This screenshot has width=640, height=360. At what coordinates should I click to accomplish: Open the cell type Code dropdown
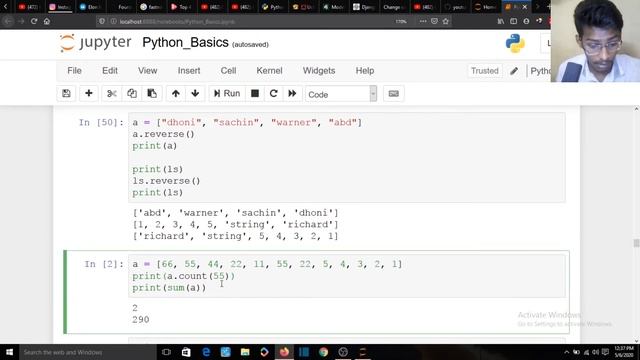tap(341, 94)
